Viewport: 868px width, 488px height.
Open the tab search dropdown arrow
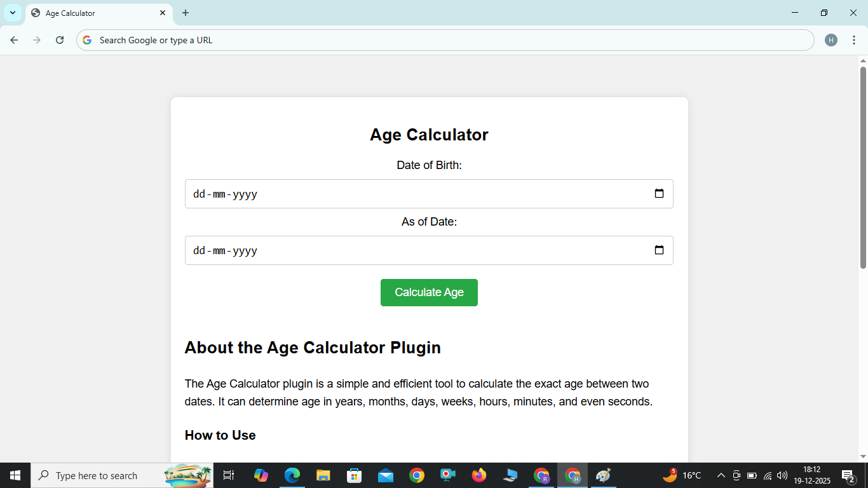[12, 13]
